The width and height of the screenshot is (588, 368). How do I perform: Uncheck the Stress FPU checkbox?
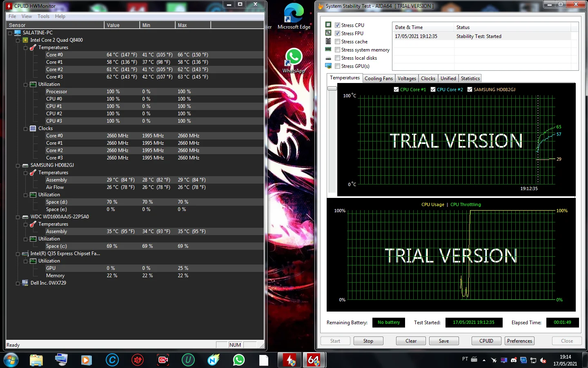pos(337,34)
